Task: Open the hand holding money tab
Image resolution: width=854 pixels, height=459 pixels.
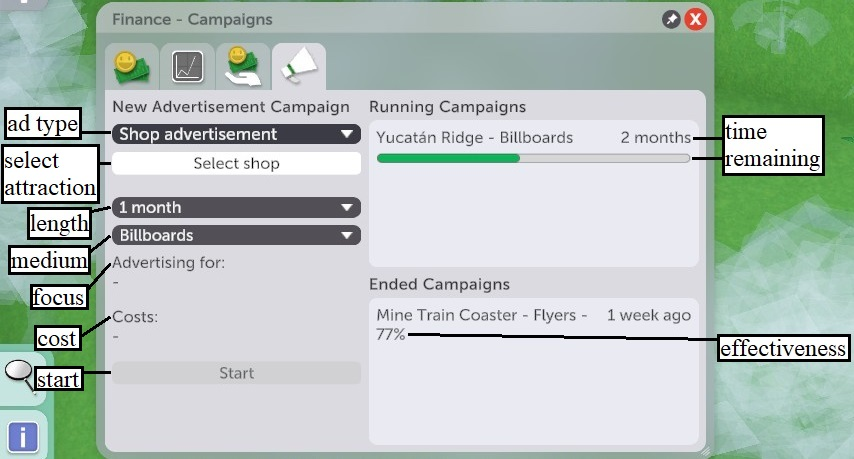Action: point(242,66)
